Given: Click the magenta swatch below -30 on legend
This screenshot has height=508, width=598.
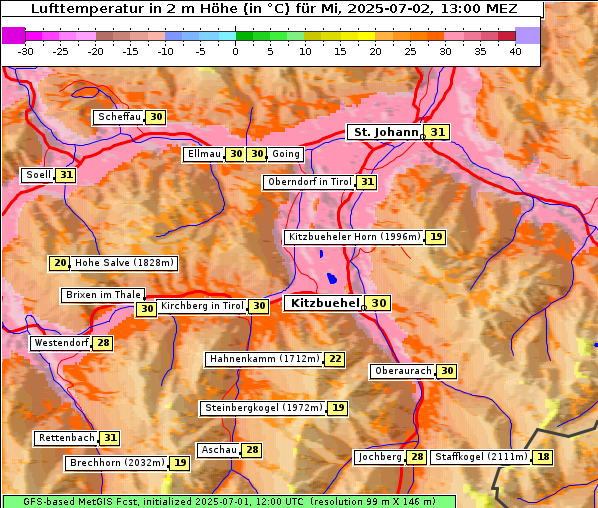Looking at the screenshot, I should coord(14,35).
